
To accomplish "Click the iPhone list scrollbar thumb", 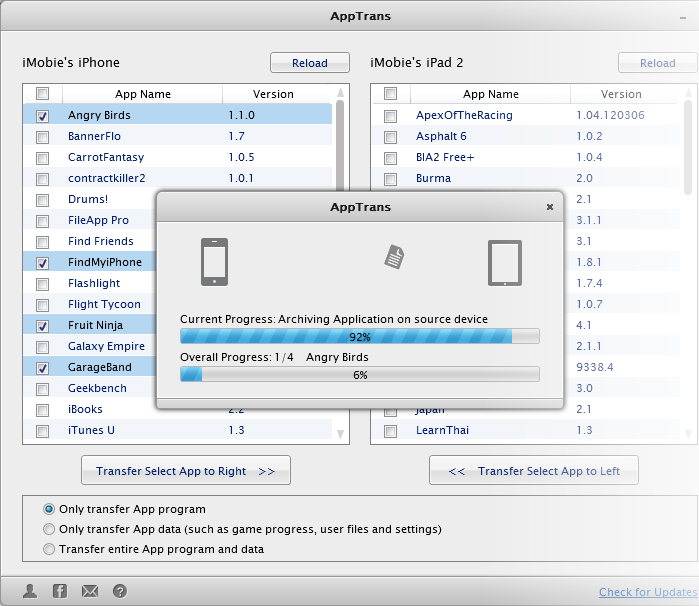I will click(340, 145).
